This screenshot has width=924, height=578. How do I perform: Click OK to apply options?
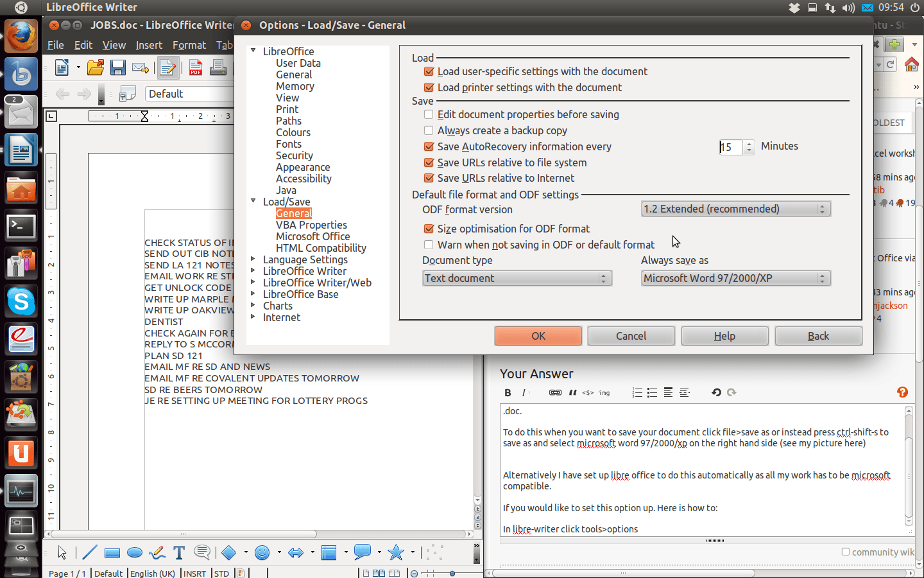(538, 336)
